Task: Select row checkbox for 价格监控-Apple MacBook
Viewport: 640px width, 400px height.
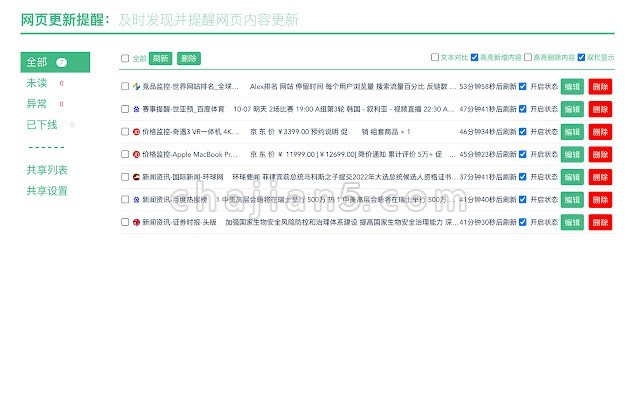Action: pyautogui.click(x=125, y=154)
